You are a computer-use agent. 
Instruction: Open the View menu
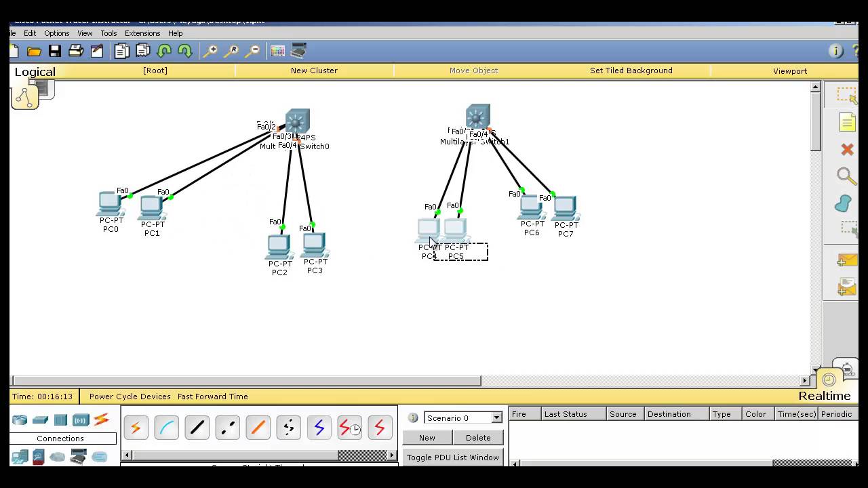[x=85, y=33]
